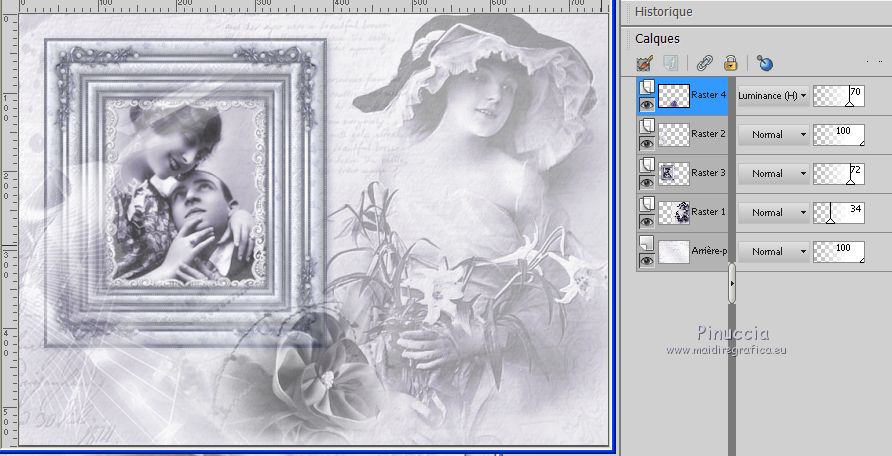Select the Raster 3 layer thumbnail
Image resolution: width=892 pixels, height=456 pixels.
point(674,173)
